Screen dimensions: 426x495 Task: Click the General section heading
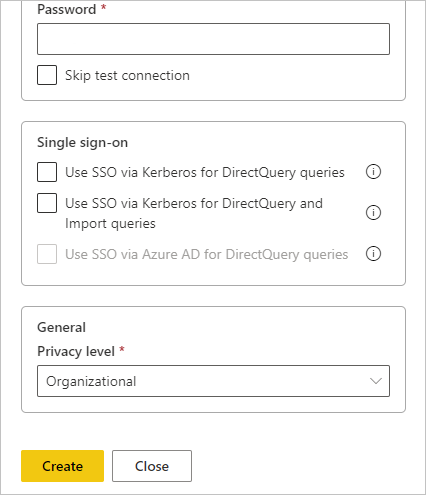click(x=61, y=327)
